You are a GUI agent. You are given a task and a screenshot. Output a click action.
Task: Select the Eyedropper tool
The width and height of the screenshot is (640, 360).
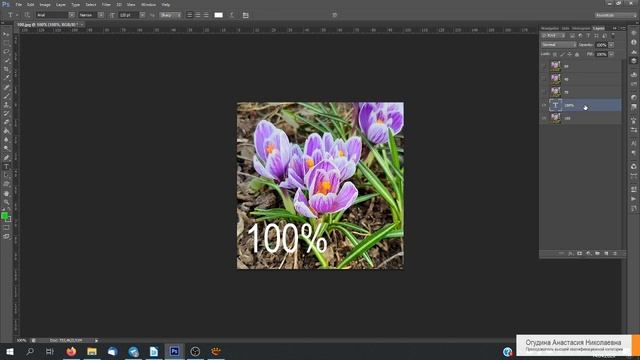coord(7,78)
